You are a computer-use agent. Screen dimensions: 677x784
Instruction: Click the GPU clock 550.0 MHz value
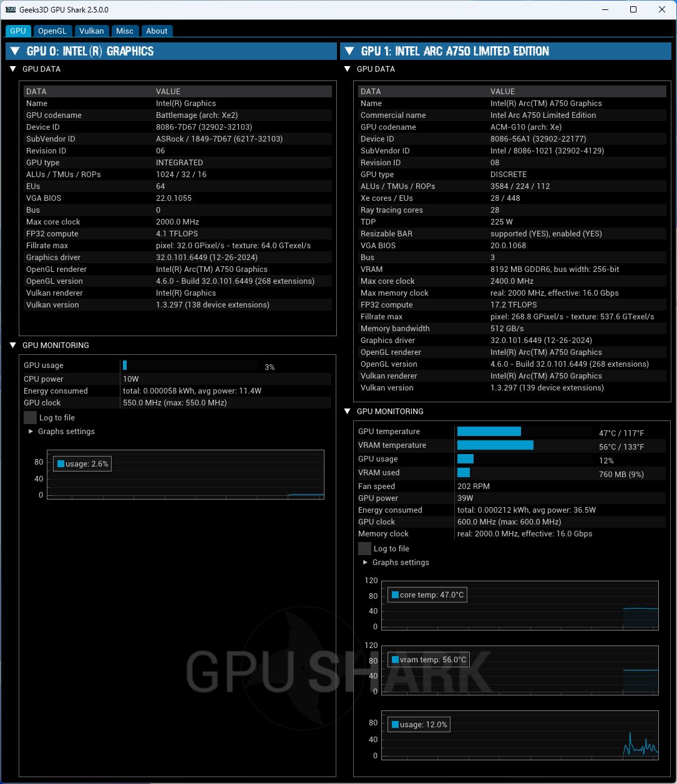pyautogui.click(x=175, y=403)
